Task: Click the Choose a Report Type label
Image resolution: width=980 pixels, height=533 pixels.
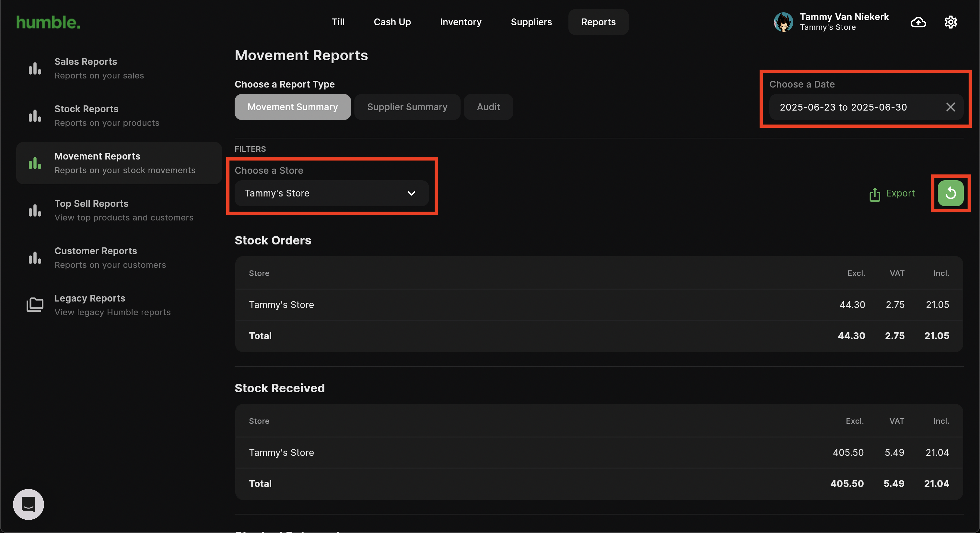Action: [x=285, y=85]
